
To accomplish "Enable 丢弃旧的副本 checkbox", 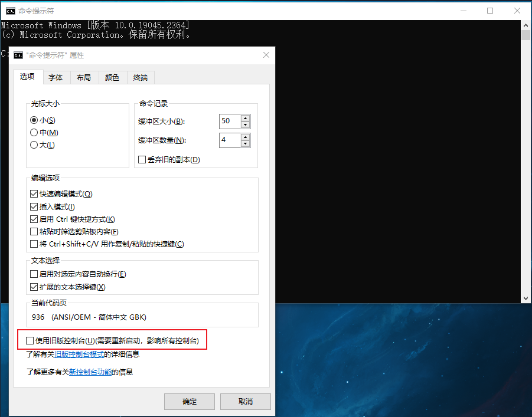I will coord(142,160).
